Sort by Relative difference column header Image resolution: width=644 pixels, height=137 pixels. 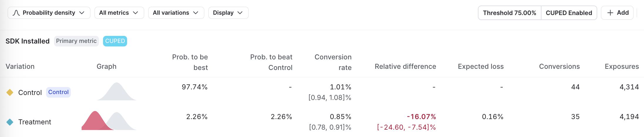[405, 66]
